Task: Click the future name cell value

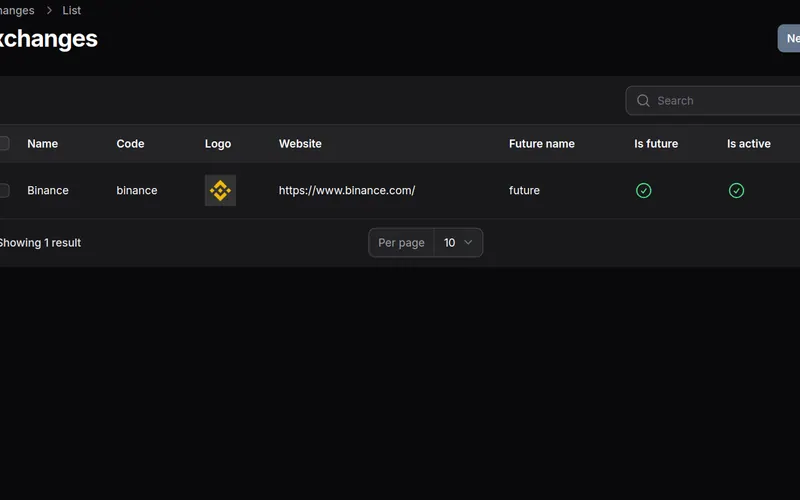Action: click(x=524, y=190)
